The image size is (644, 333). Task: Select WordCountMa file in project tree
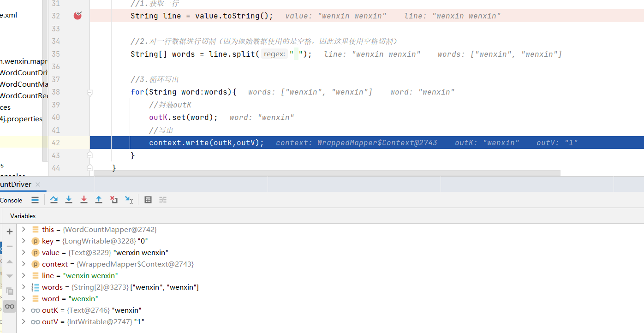tap(24, 84)
